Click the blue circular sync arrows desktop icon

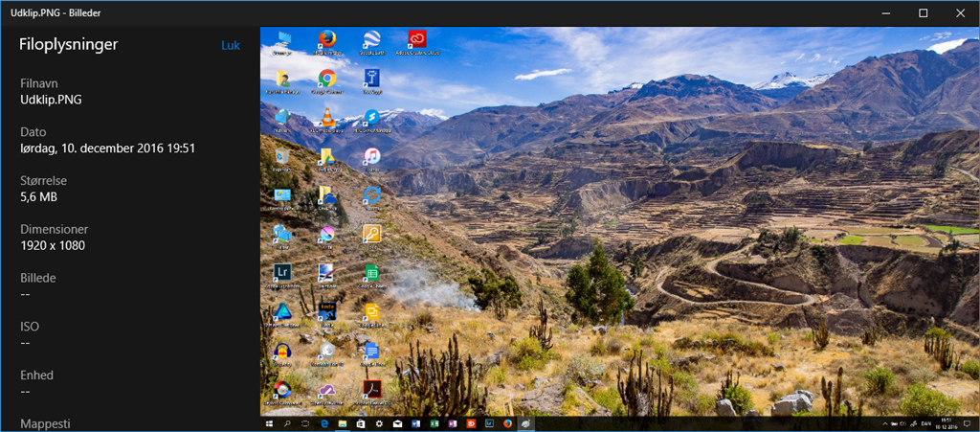click(372, 194)
